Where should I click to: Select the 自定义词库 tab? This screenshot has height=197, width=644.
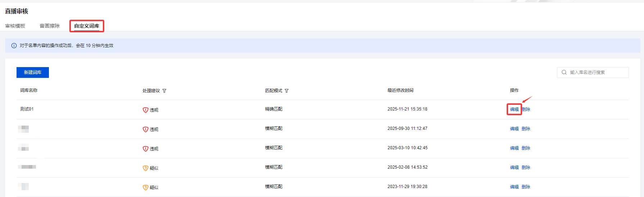(x=87, y=26)
